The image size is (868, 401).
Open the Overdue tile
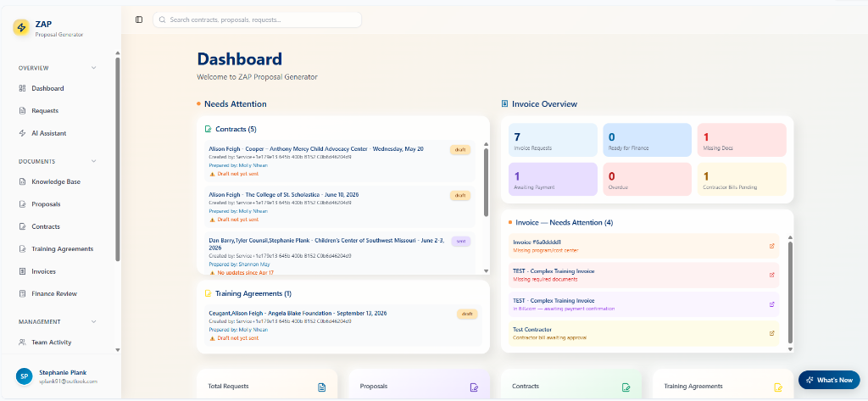pos(647,179)
